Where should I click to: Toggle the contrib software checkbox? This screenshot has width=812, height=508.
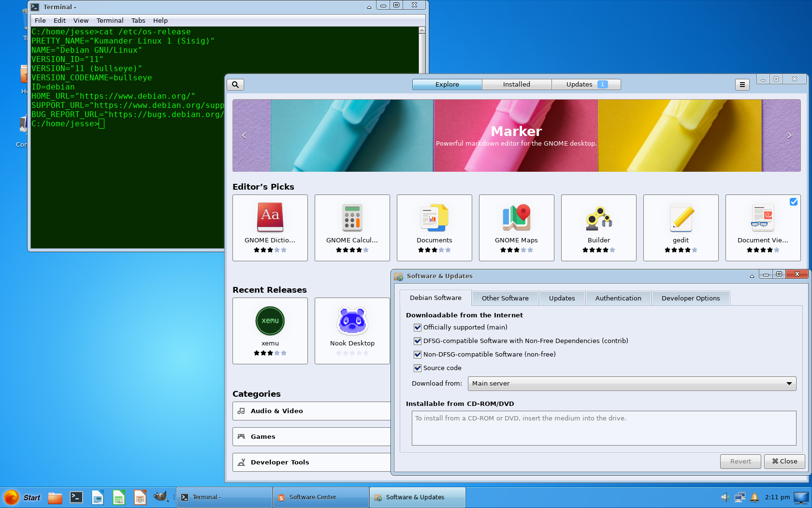[418, 341]
